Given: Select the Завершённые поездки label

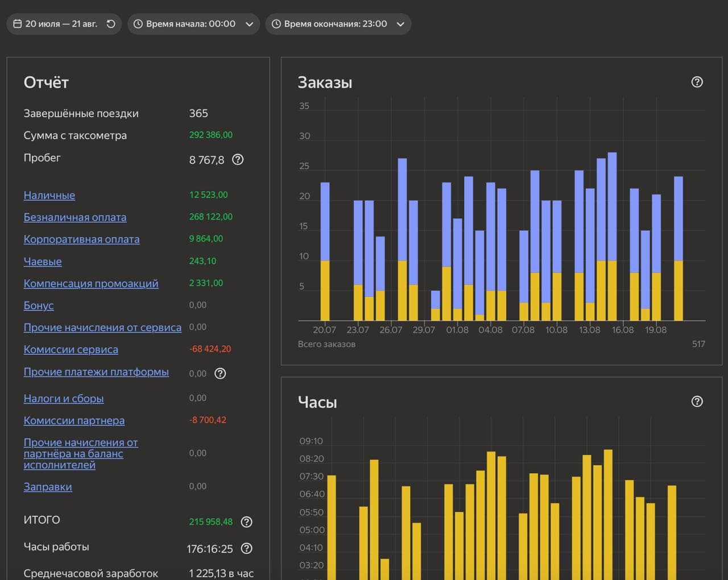Looking at the screenshot, I should tap(81, 113).
